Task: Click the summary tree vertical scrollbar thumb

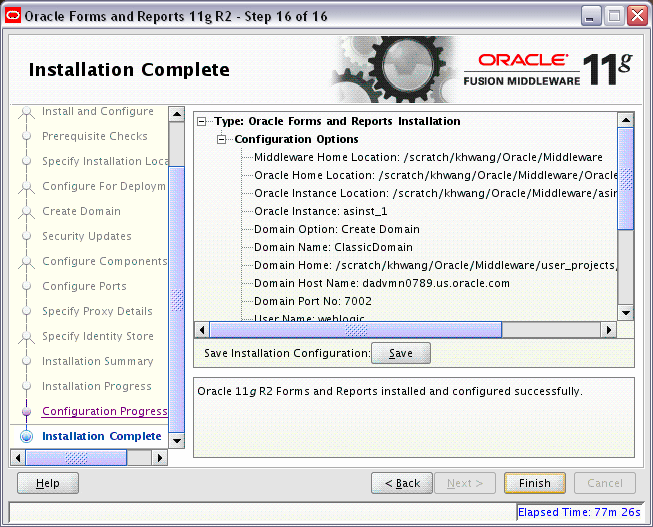Action: 626,179
